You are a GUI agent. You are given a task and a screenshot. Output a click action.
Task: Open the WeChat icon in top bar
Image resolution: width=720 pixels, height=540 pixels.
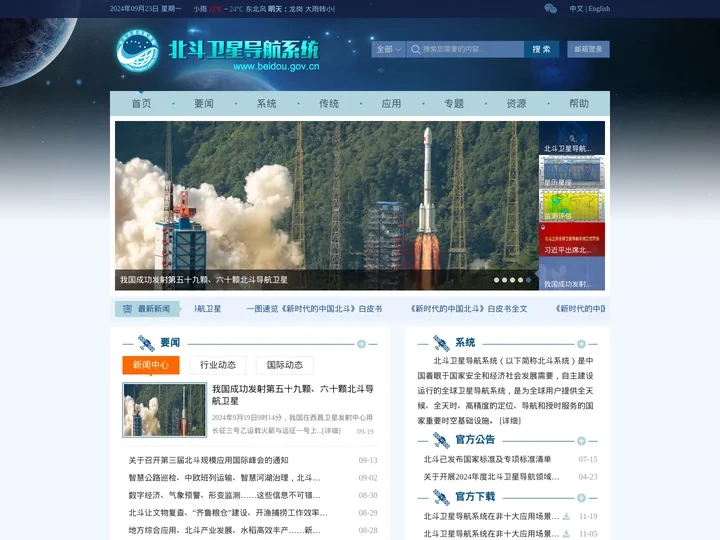coord(550,8)
